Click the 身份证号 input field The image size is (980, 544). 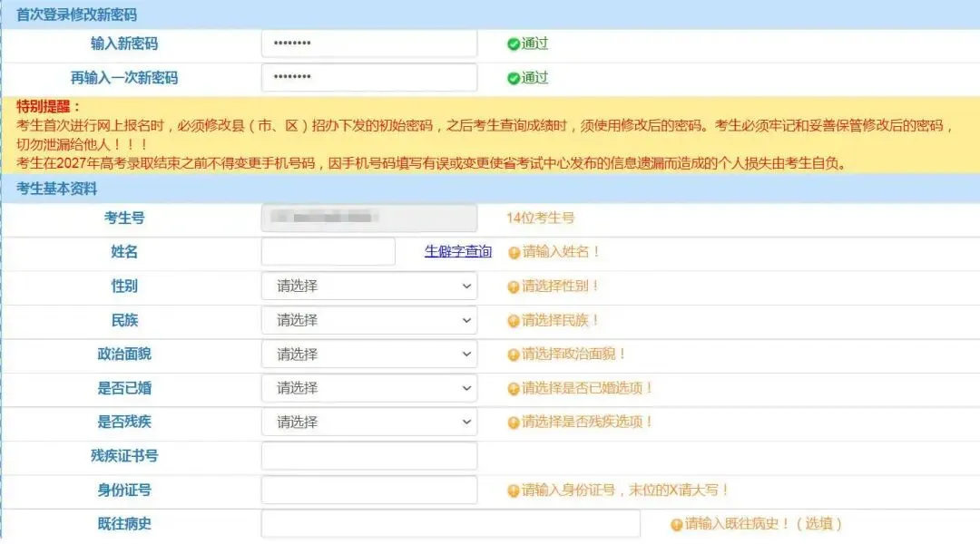(x=369, y=490)
